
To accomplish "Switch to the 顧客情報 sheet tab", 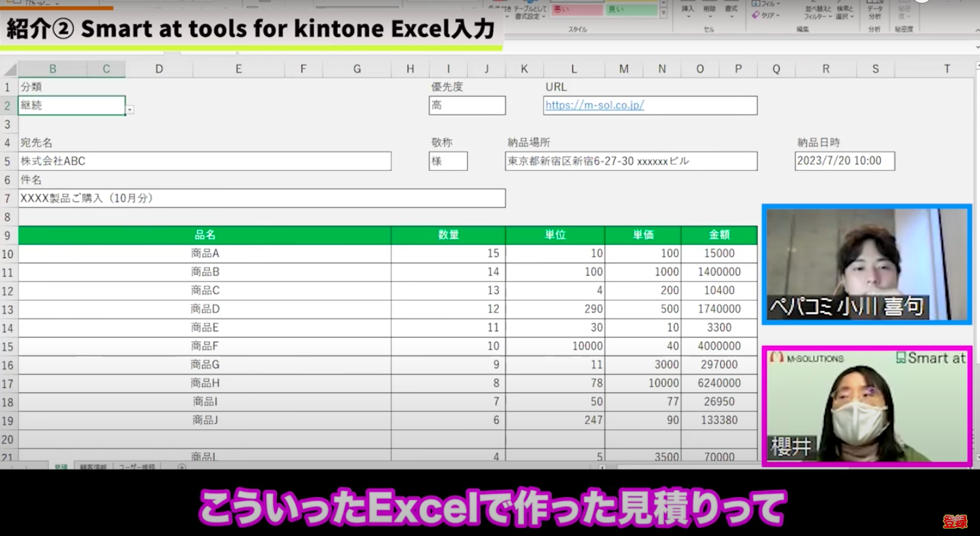I will [x=93, y=466].
